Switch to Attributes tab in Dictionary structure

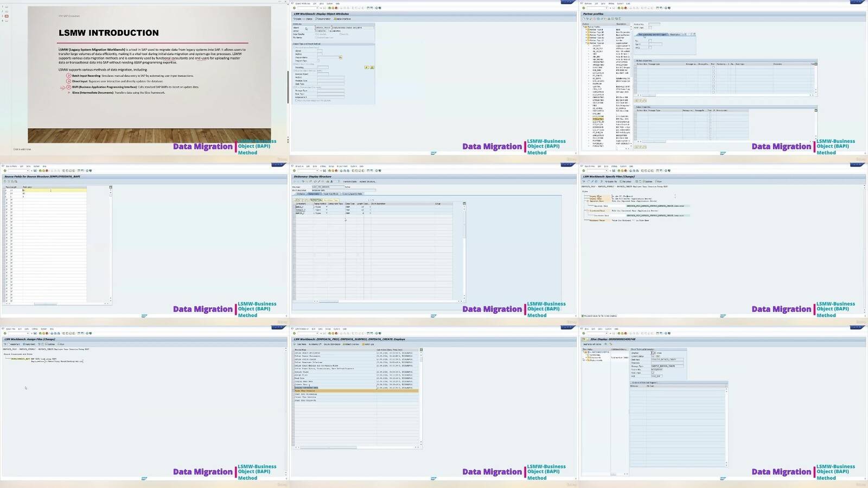click(x=301, y=194)
